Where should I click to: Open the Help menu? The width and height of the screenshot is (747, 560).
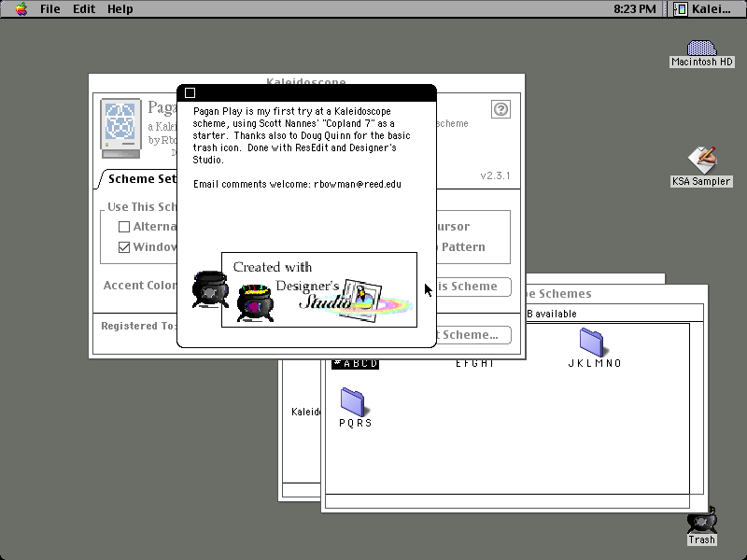coord(120,9)
